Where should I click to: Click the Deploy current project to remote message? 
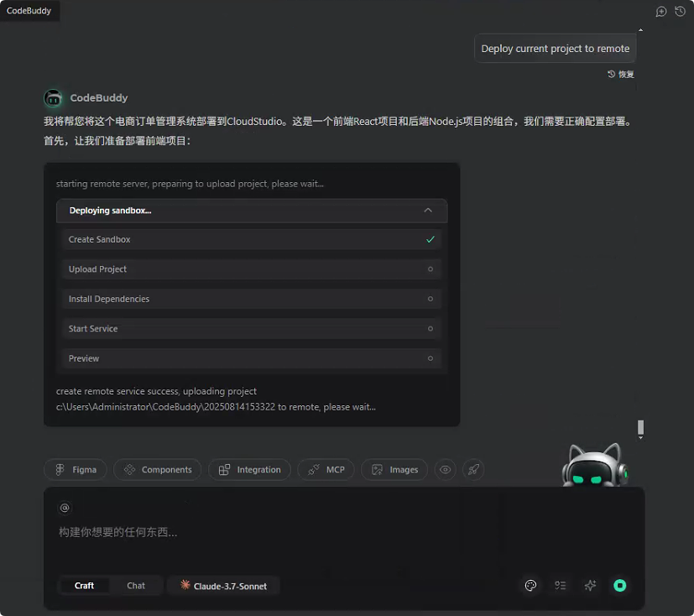(x=555, y=48)
